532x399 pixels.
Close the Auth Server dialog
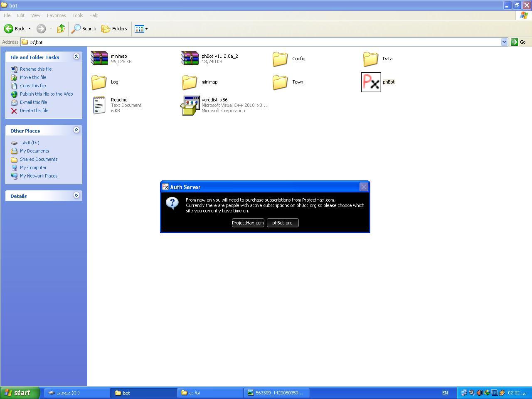[364, 187]
